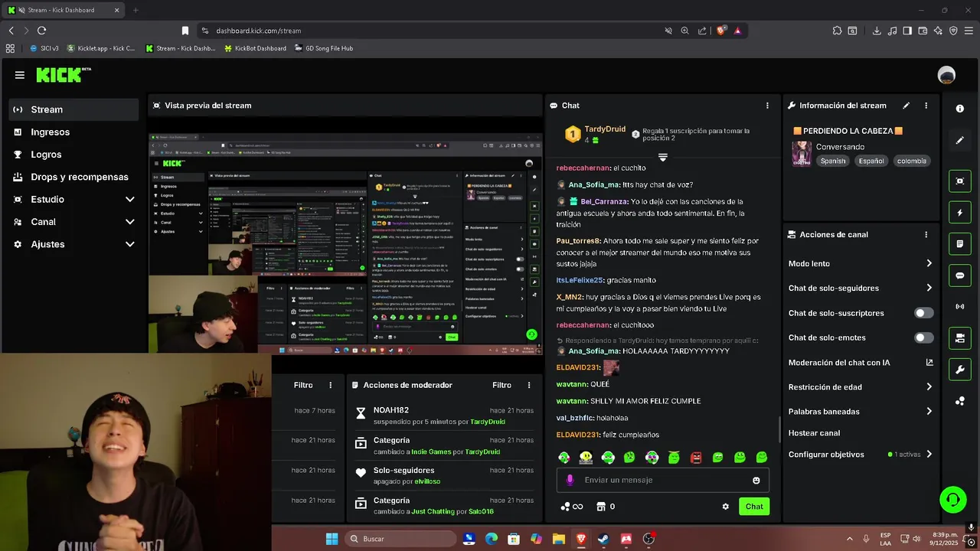This screenshot has width=980, height=551.
Task: Go to Ingresos in sidebar
Action: tap(73, 132)
